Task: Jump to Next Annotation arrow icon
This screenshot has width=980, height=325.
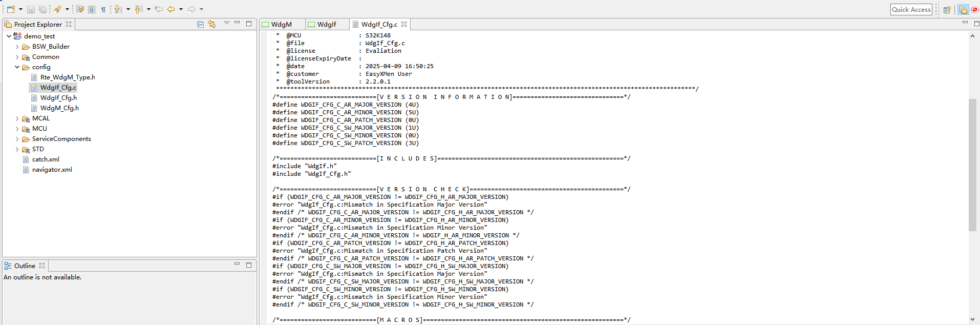Action: (118, 9)
